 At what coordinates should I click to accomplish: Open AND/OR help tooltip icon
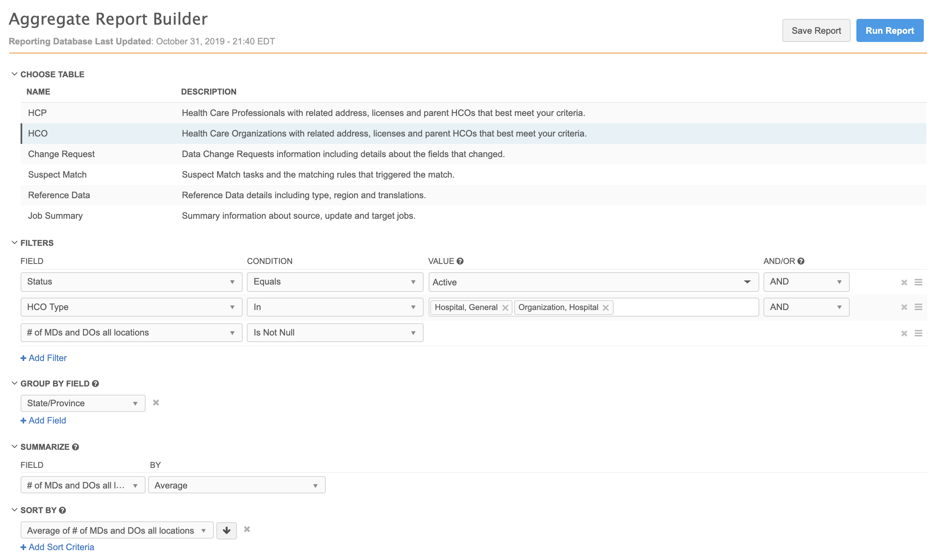[x=801, y=261]
